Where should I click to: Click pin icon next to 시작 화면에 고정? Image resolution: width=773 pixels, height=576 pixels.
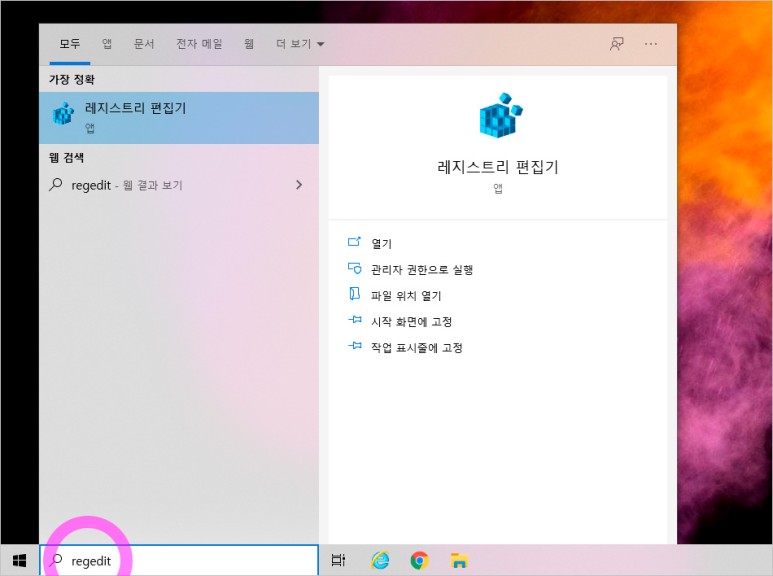coord(354,320)
